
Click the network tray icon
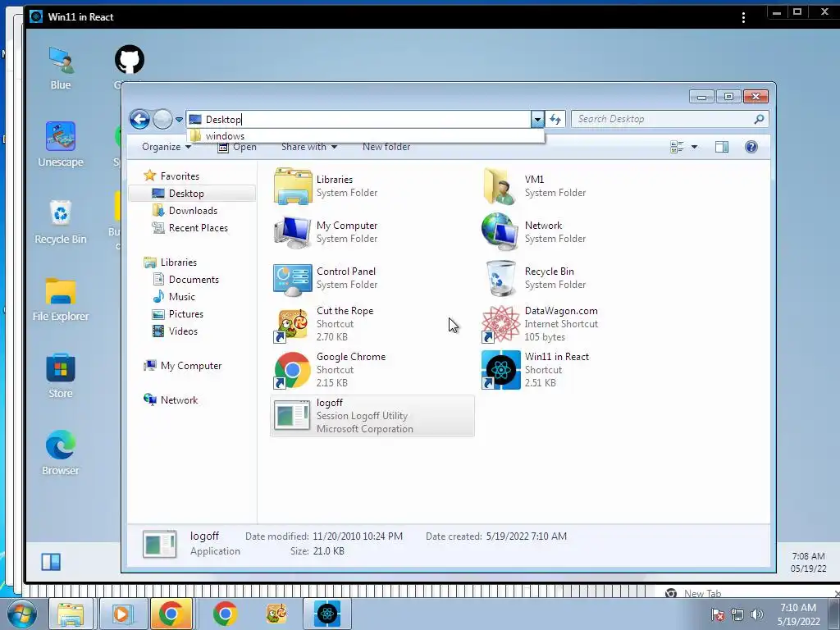coord(737,614)
